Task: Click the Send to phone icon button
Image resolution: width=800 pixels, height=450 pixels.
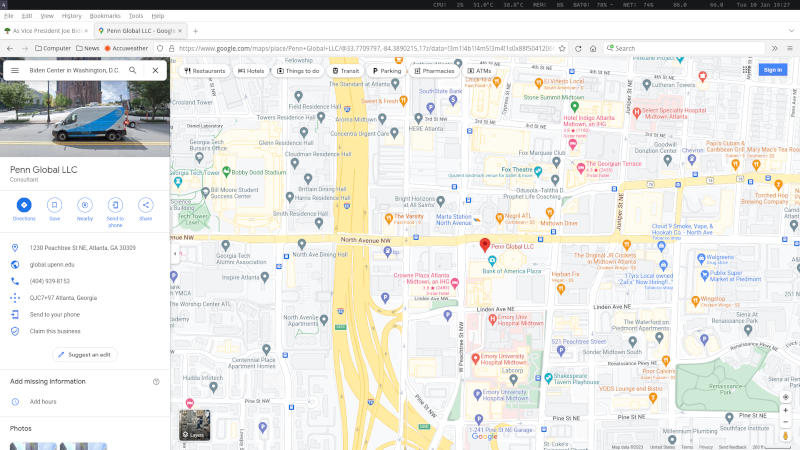Action: 115,205
